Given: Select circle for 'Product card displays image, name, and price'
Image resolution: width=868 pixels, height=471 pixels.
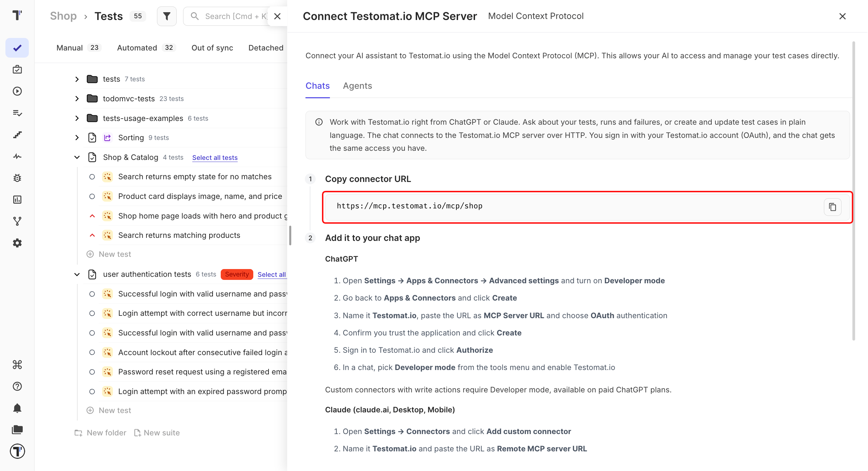Looking at the screenshot, I should coord(92,197).
